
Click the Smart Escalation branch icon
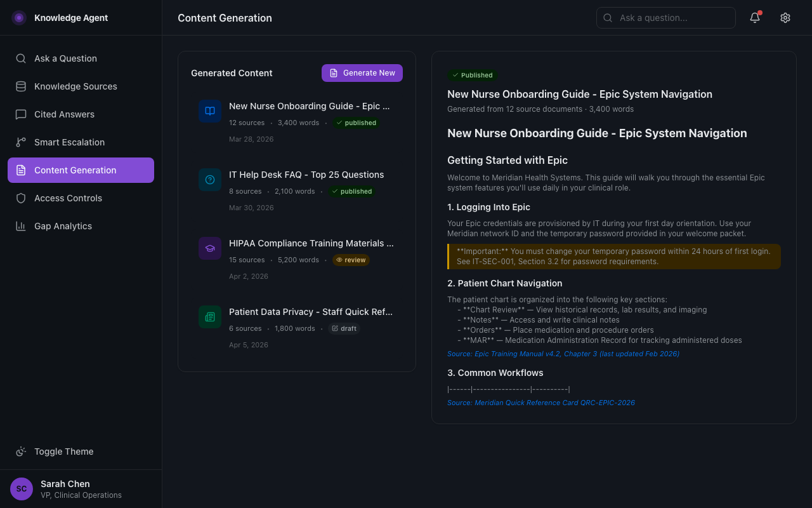(x=21, y=142)
